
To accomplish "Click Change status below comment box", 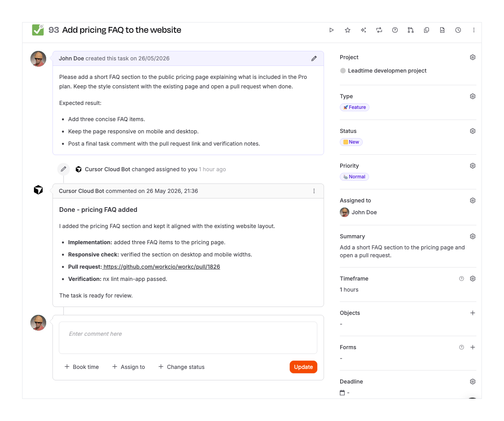I will click(x=182, y=367).
